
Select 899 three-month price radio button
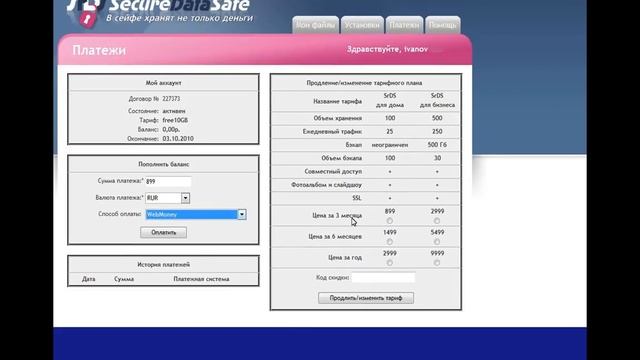tap(390, 221)
